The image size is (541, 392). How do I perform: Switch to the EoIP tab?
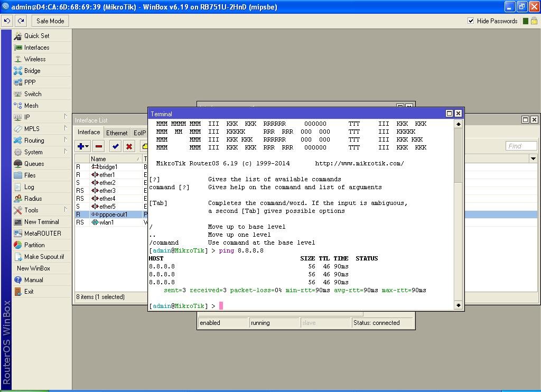coord(139,133)
